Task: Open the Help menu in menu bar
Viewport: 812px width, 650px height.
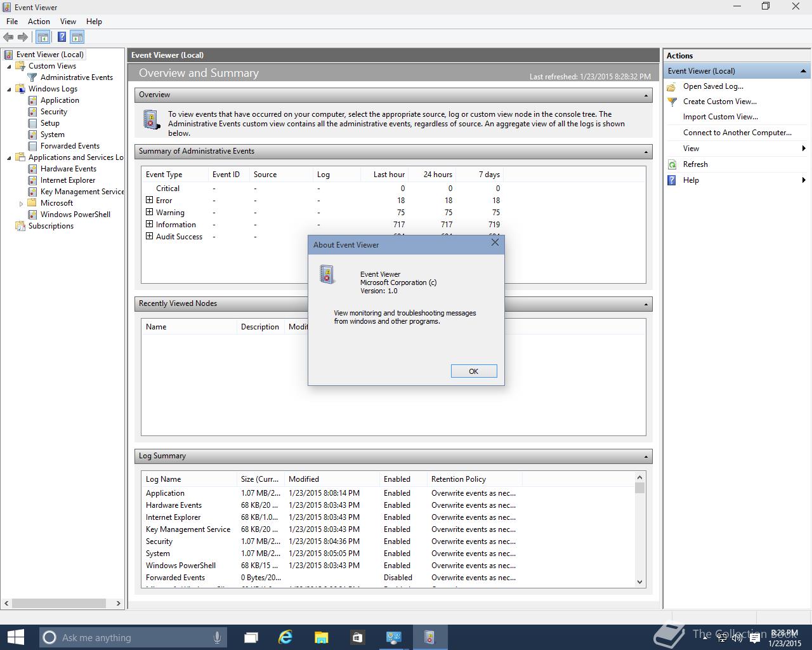Action: tap(94, 22)
